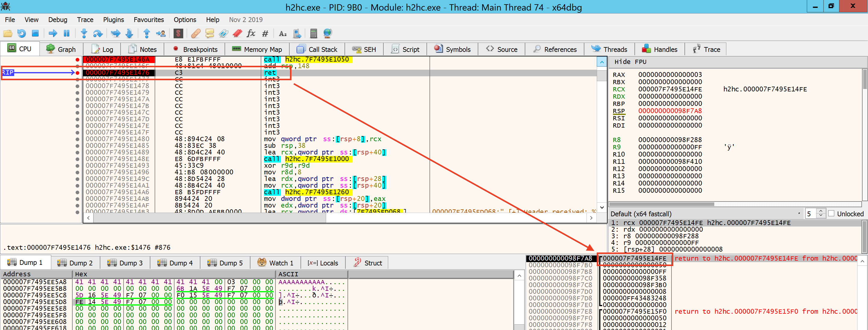
Task: Click dump panel scroll up arrow
Action: tap(519, 276)
